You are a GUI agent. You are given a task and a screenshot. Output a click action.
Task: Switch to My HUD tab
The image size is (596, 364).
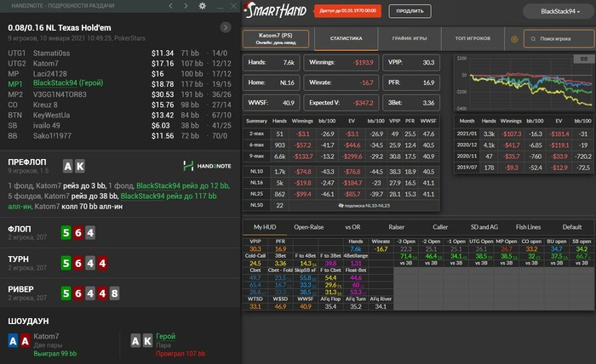click(265, 227)
